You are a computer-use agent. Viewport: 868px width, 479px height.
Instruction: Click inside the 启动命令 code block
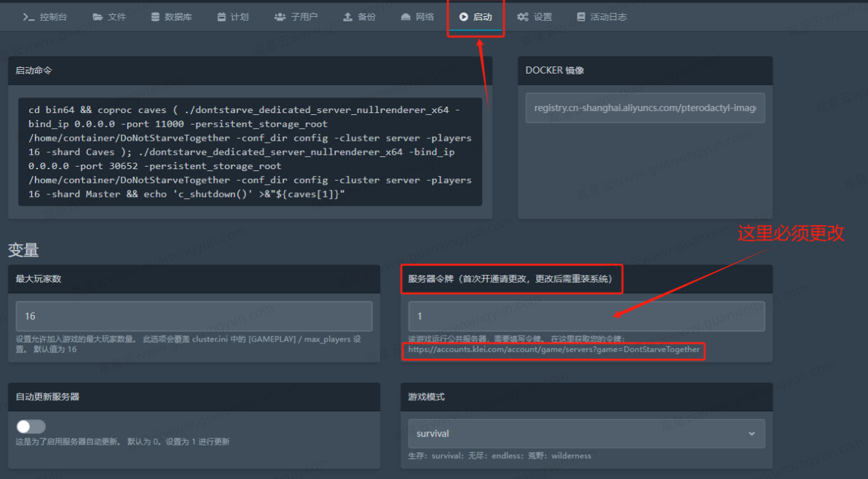[x=250, y=152]
